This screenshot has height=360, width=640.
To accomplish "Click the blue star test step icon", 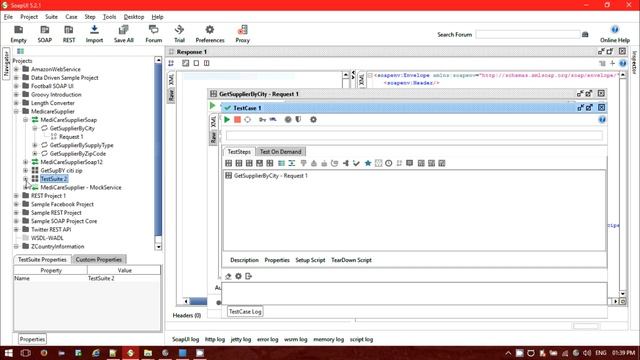I will pos(368,163).
